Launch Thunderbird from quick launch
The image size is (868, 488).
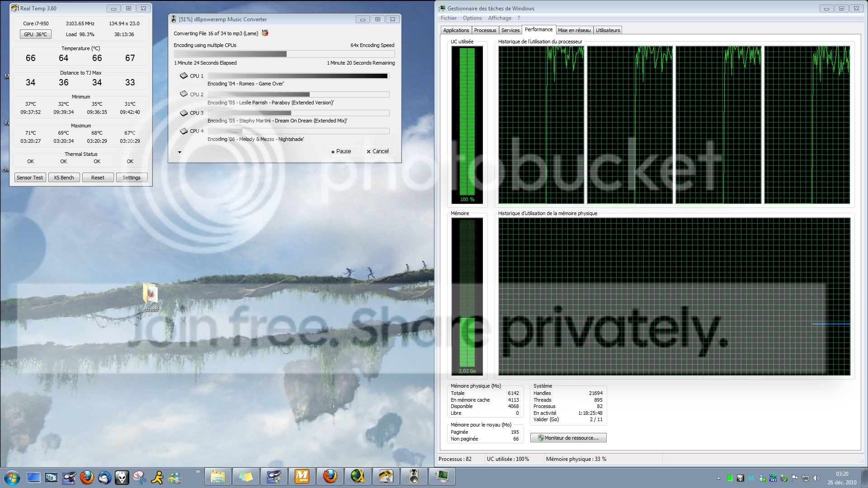(104, 477)
